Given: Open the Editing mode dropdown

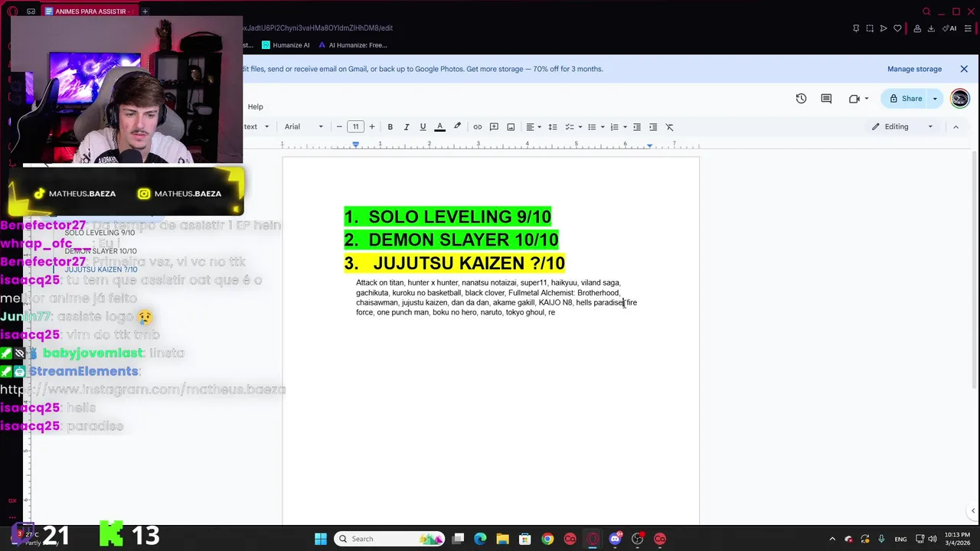Looking at the screenshot, I should pyautogui.click(x=903, y=127).
